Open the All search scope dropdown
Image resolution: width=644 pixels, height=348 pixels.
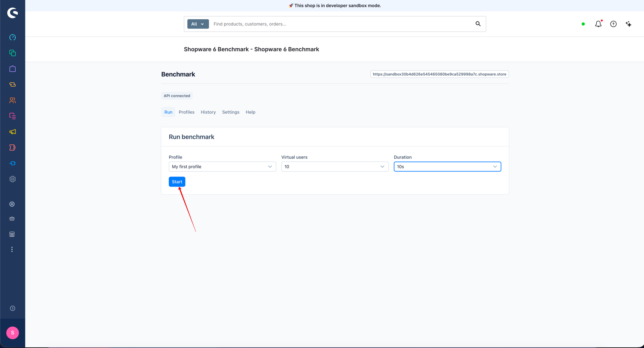pos(198,24)
